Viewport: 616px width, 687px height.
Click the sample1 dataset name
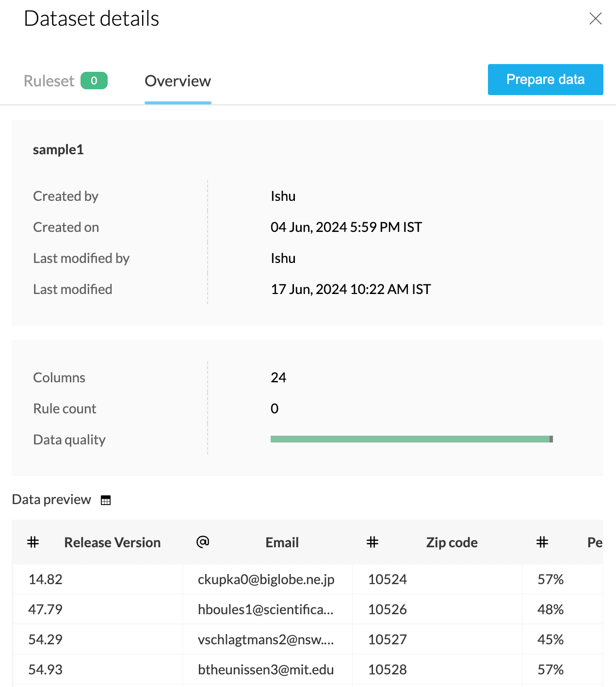[58, 149]
